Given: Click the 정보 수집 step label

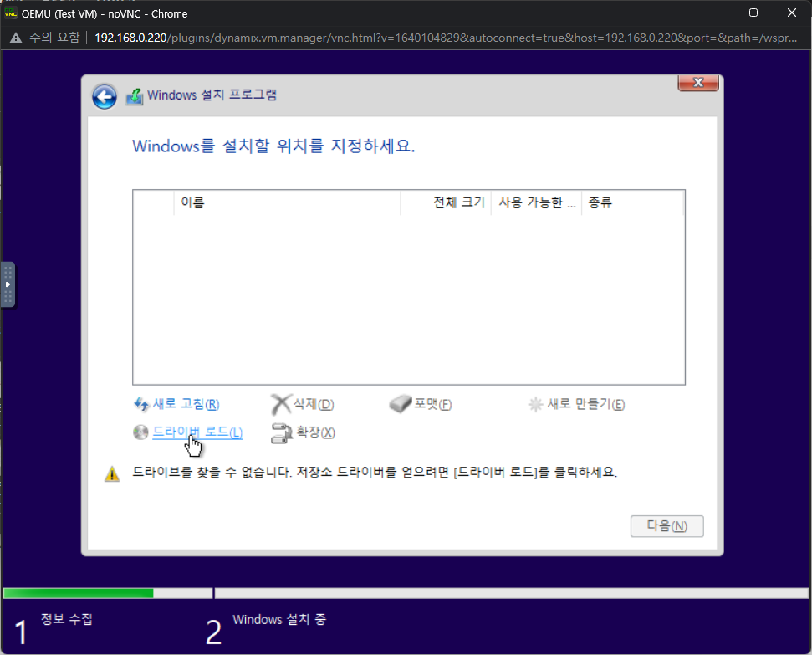Looking at the screenshot, I should 66,619.
